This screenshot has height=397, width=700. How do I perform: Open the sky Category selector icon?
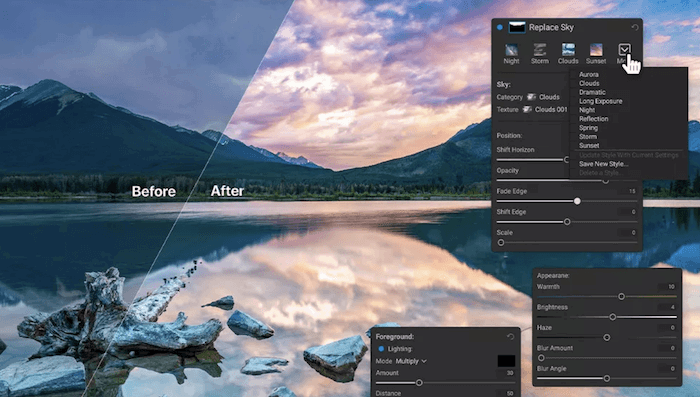[531, 97]
